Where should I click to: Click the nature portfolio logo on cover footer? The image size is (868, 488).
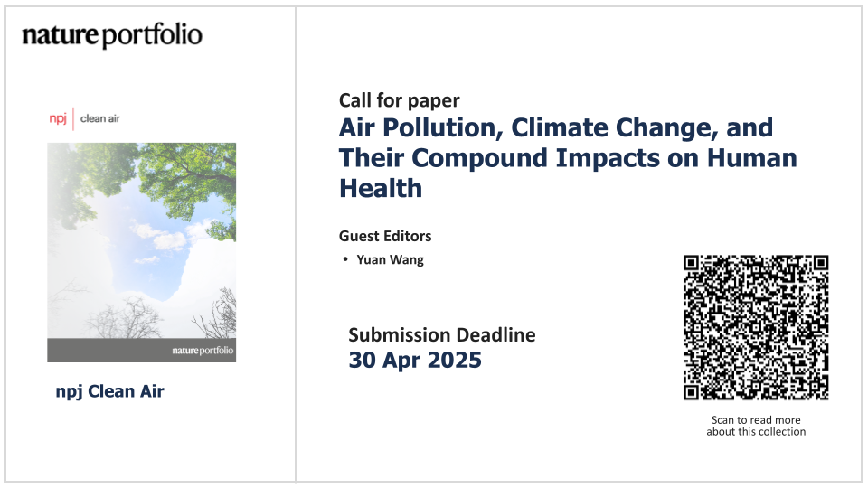[203, 351]
